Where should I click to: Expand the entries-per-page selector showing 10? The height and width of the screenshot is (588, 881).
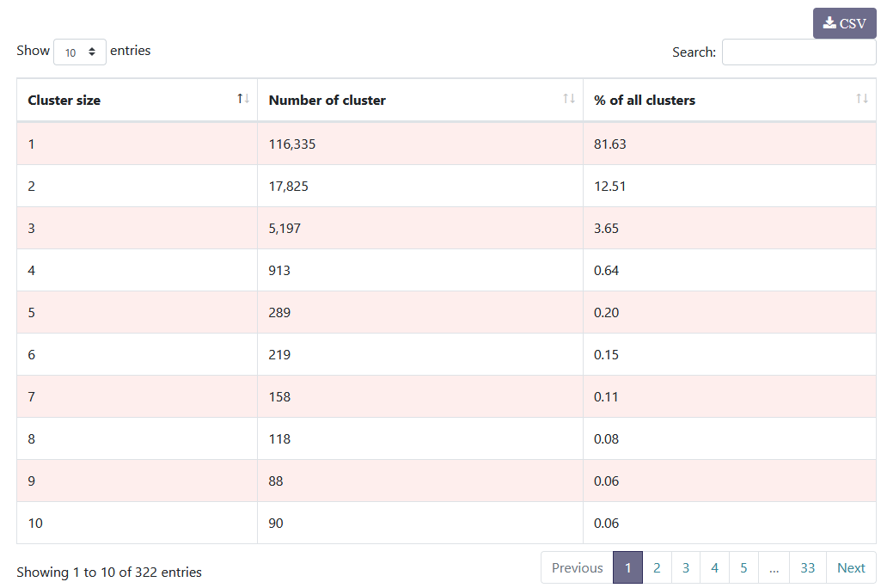79,52
